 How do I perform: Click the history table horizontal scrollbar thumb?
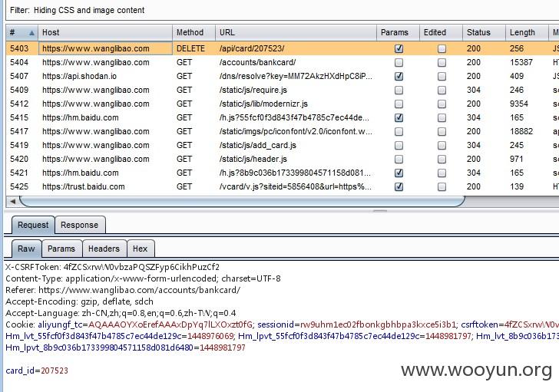pos(242,202)
